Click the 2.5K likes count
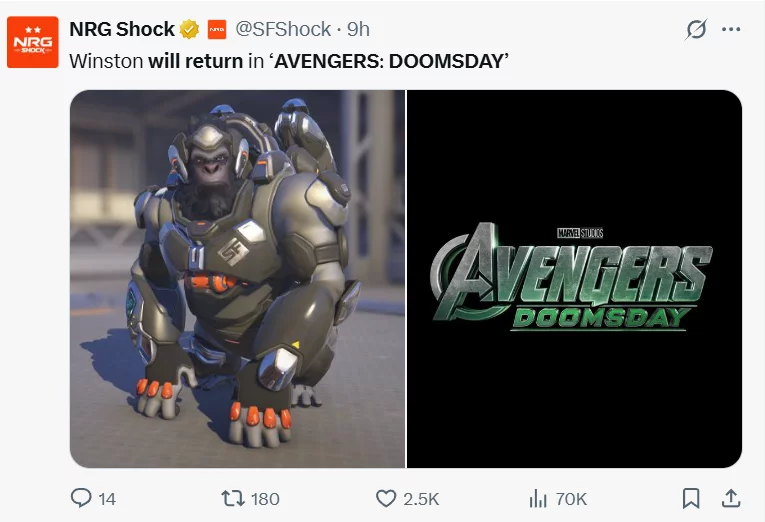The width and height of the screenshot is (765, 522). point(421,499)
